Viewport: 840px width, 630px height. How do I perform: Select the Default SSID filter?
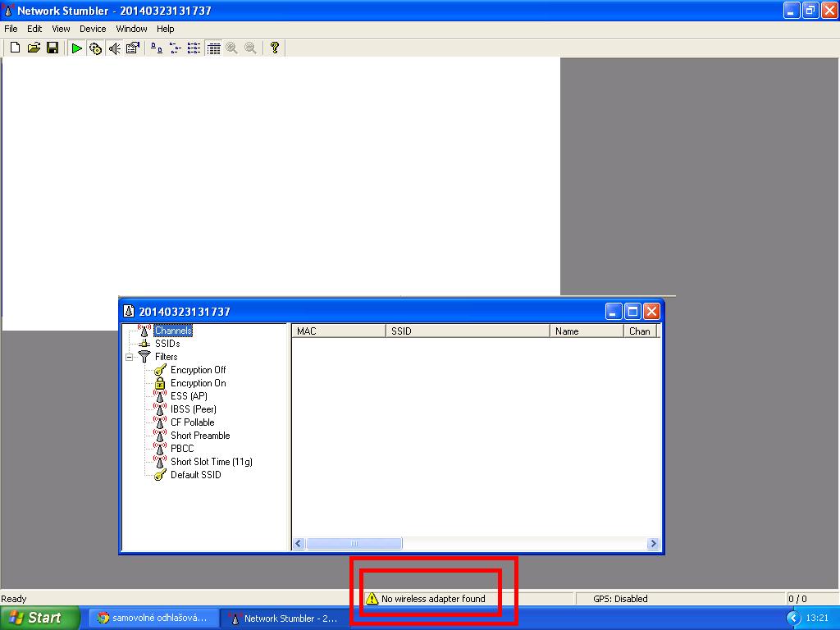[195, 475]
